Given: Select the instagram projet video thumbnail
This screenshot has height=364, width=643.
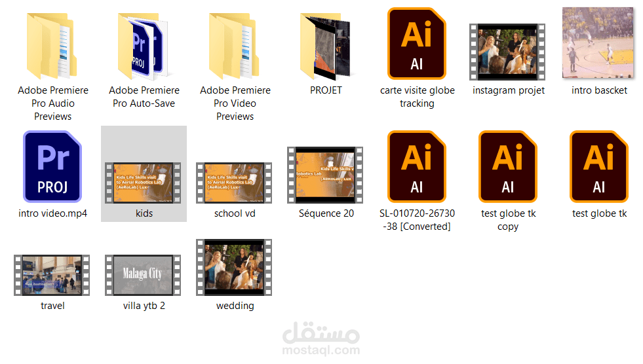Looking at the screenshot, I should click(507, 52).
